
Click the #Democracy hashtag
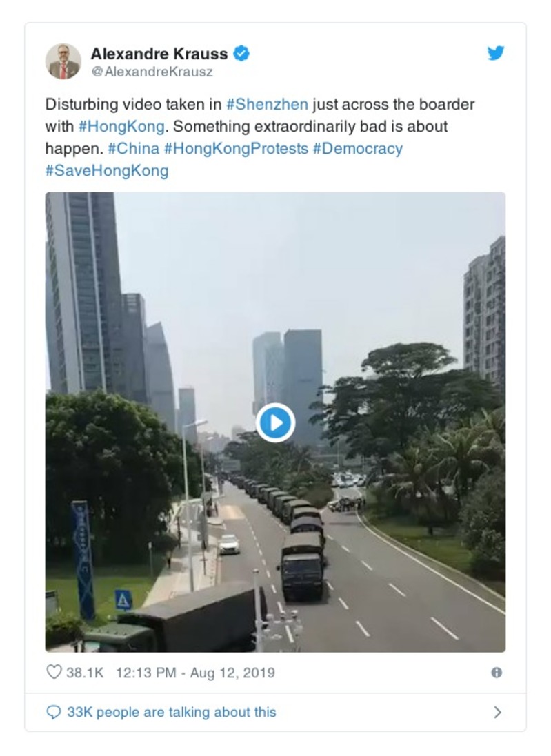coord(357,149)
